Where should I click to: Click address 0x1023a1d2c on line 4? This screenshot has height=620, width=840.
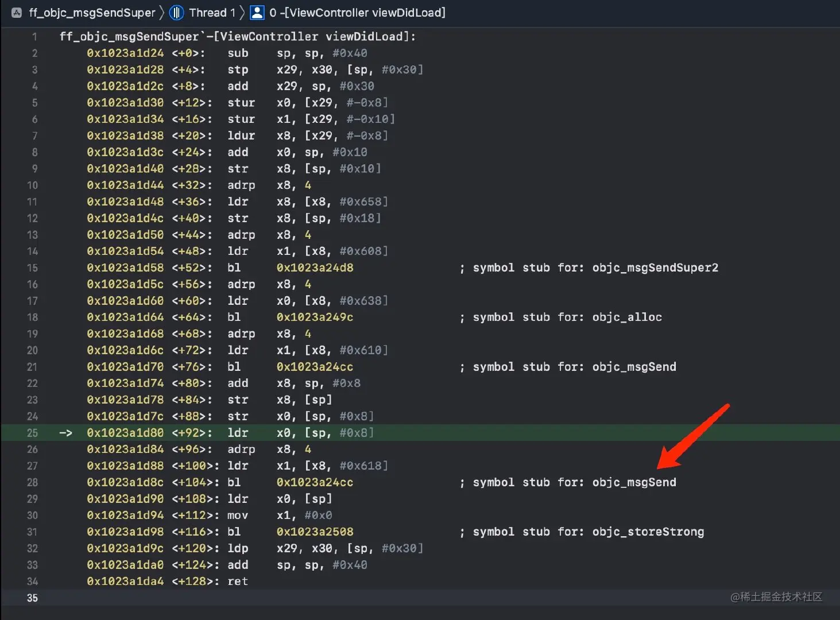(125, 87)
